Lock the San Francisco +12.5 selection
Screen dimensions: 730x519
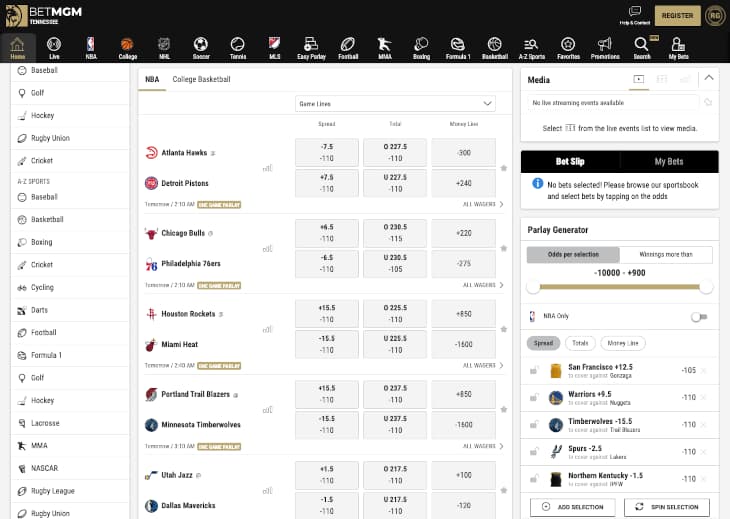[534, 371]
